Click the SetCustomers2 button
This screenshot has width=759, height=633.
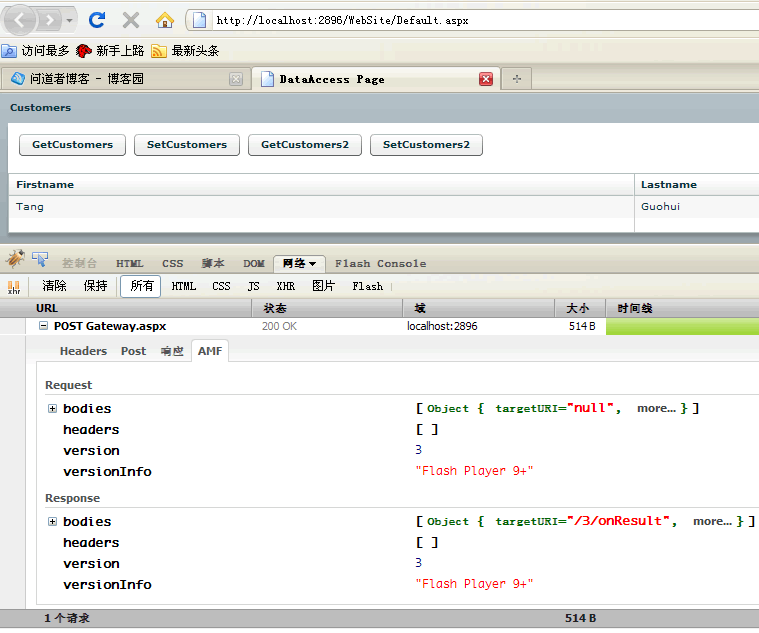coord(426,145)
